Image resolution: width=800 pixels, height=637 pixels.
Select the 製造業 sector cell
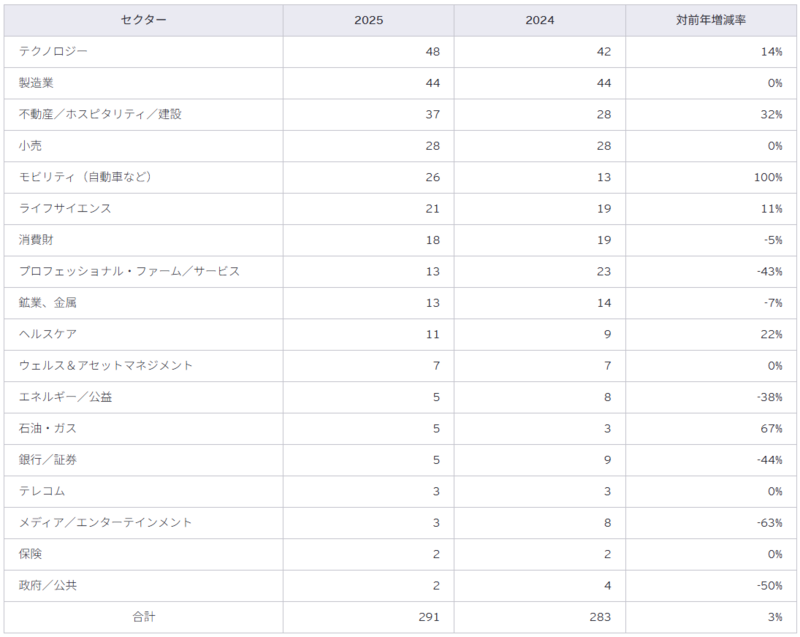coord(143,83)
